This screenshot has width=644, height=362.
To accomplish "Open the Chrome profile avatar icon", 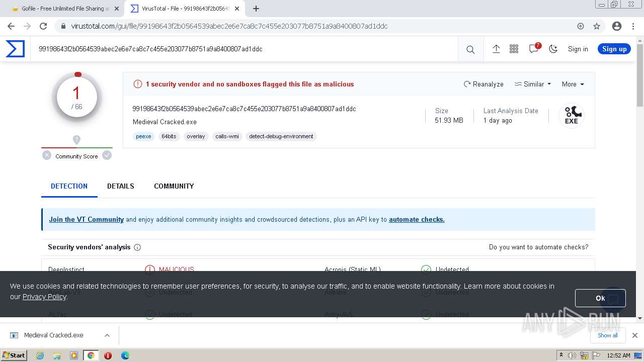I will point(617,26).
